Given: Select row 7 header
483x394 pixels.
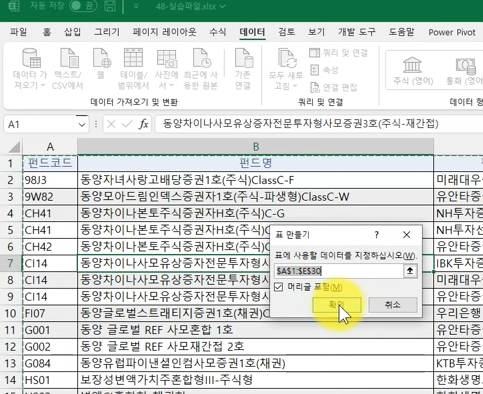Looking at the screenshot, I should pyautogui.click(x=11, y=263).
